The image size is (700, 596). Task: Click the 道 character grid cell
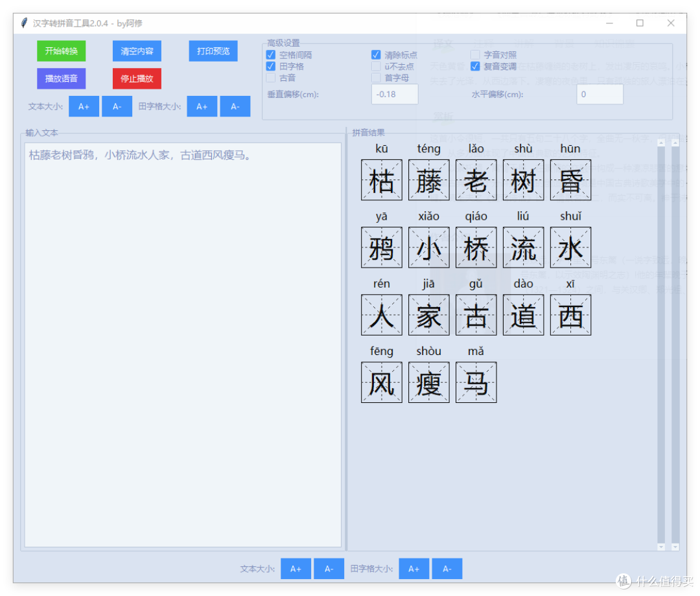tap(524, 314)
